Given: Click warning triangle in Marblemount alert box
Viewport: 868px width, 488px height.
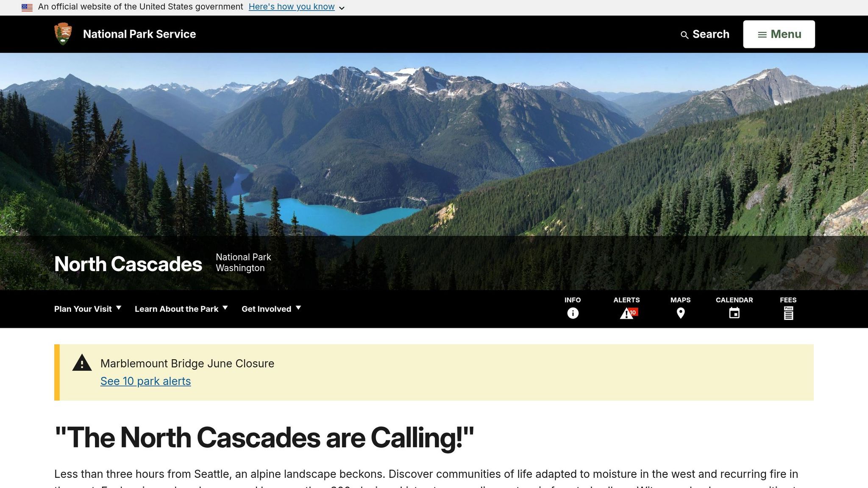Looking at the screenshot, I should pos(82,363).
